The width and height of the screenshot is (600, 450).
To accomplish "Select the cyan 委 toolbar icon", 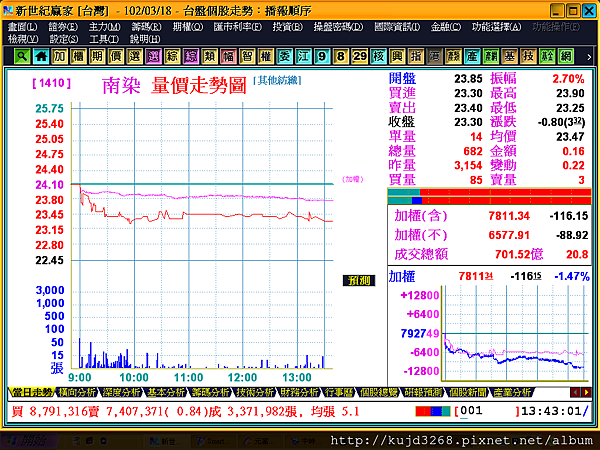I will click(285, 57).
